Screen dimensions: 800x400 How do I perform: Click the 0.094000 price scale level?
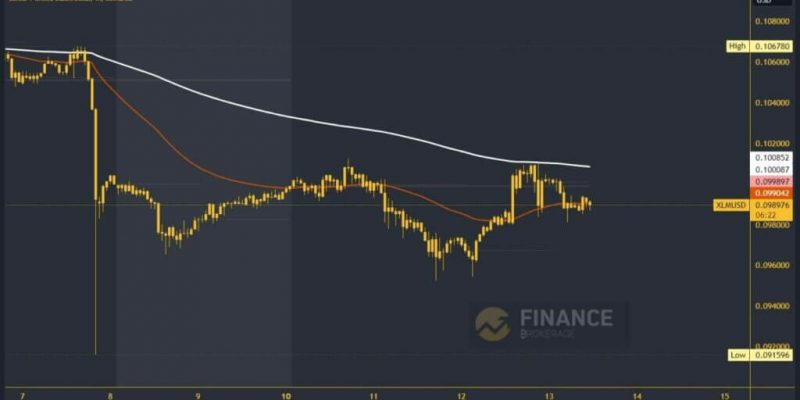772,306
